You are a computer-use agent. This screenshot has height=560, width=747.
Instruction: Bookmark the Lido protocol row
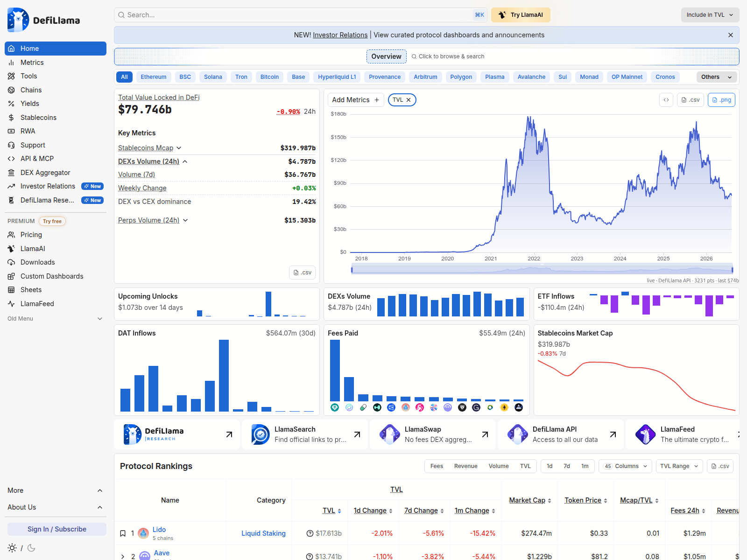[123, 533]
